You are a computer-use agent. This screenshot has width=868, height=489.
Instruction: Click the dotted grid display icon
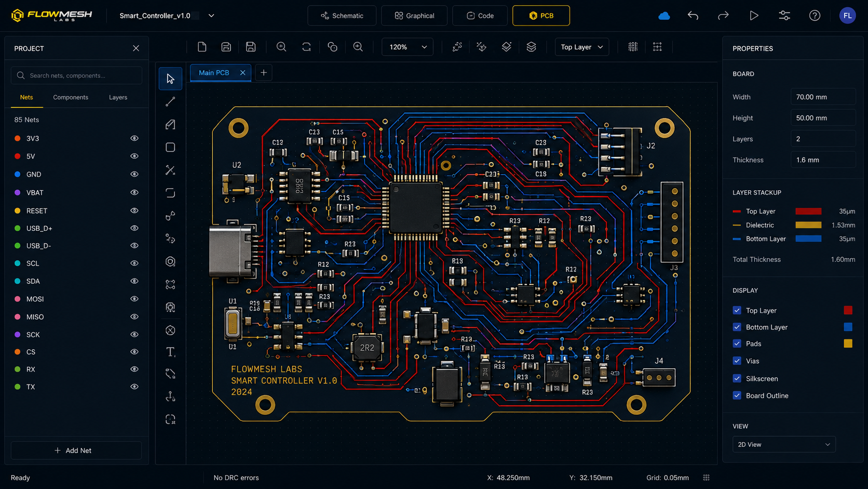tap(633, 47)
